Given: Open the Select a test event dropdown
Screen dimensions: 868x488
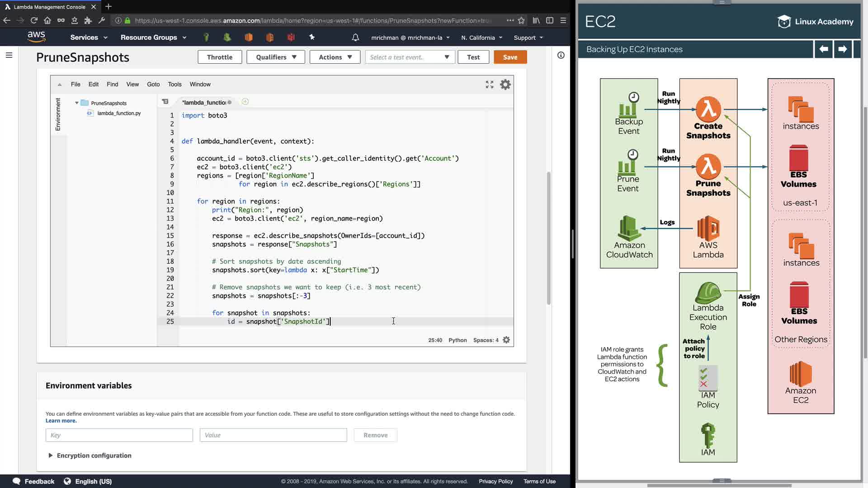Looking at the screenshot, I should tap(410, 57).
